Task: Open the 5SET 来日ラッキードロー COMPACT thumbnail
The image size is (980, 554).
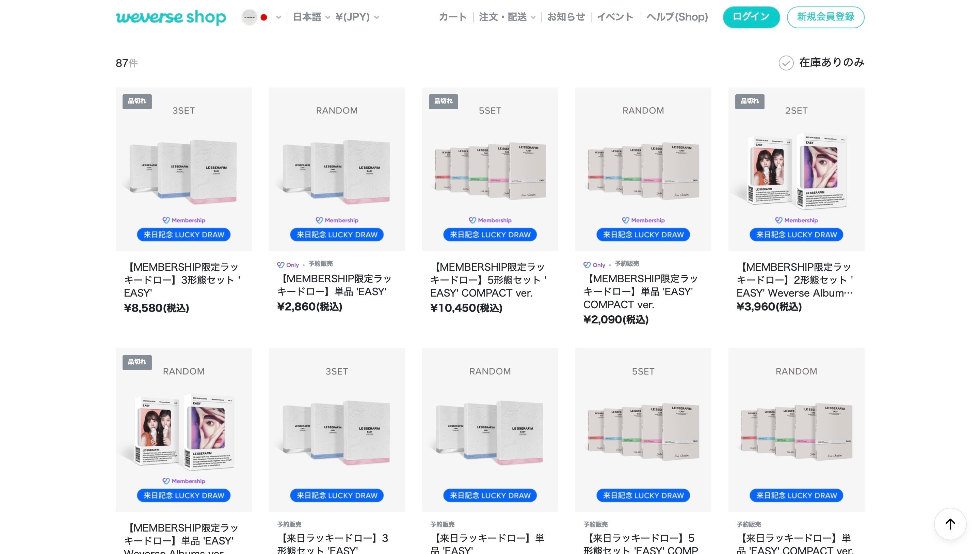Action: tap(643, 430)
